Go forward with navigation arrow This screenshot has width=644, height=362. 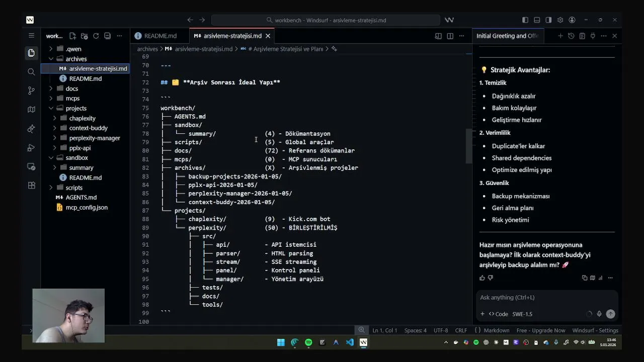[x=202, y=20]
